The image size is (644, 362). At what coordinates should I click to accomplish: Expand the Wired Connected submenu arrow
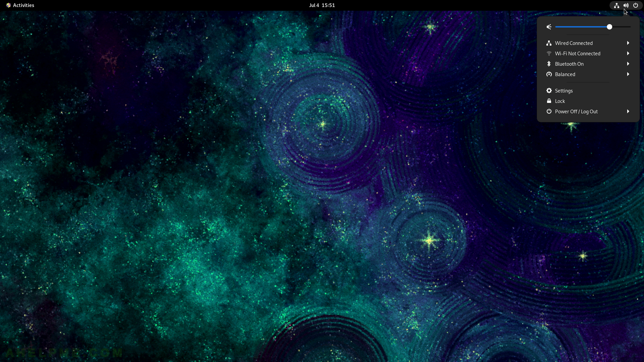(628, 43)
